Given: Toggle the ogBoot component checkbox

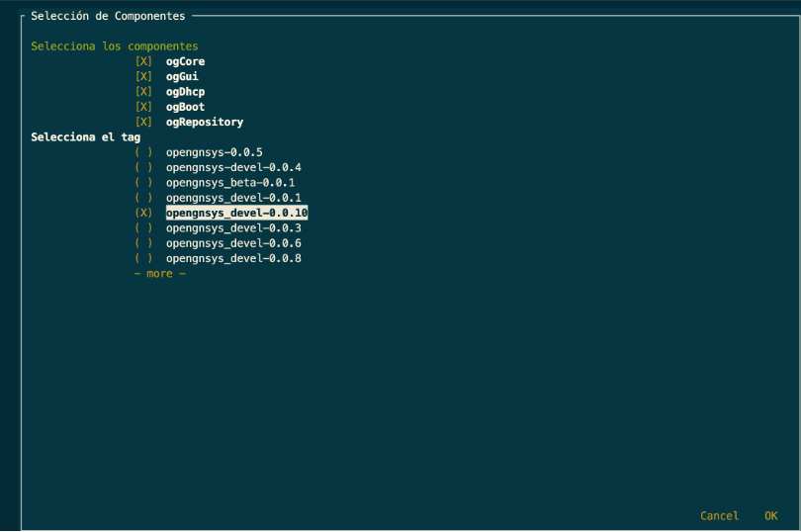Looking at the screenshot, I should coord(143,107).
